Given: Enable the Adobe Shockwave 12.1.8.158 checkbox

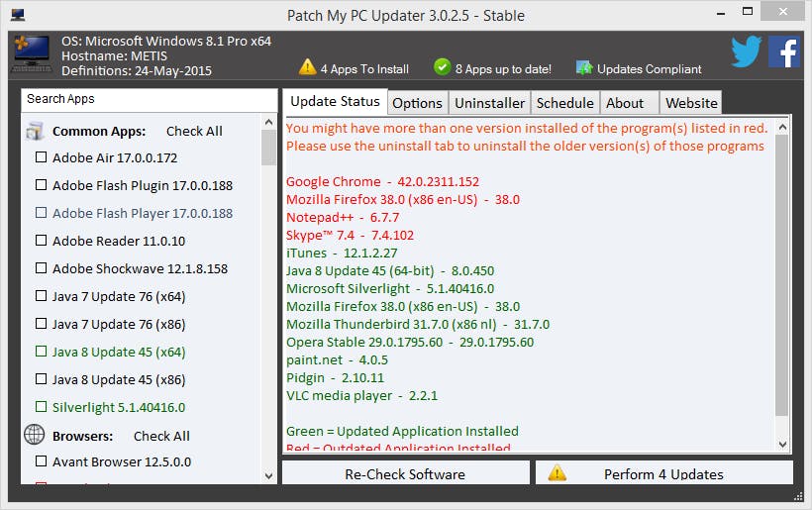Looking at the screenshot, I should click(41, 268).
